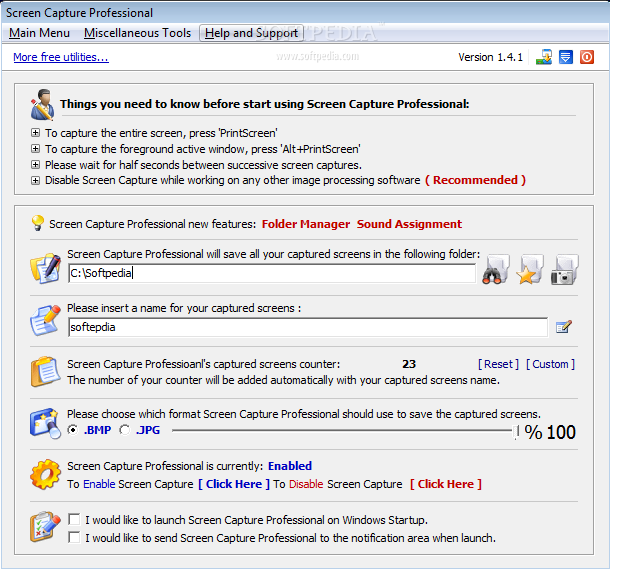
Task: Open the Miscellaneous Tools menu
Action: pyautogui.click(x=137, y=33)
